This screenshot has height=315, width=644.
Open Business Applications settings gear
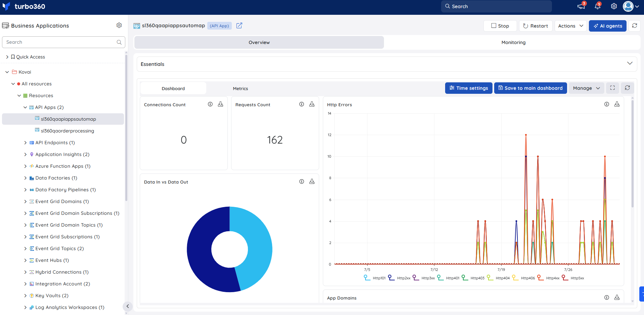click(x=119, y=25)
